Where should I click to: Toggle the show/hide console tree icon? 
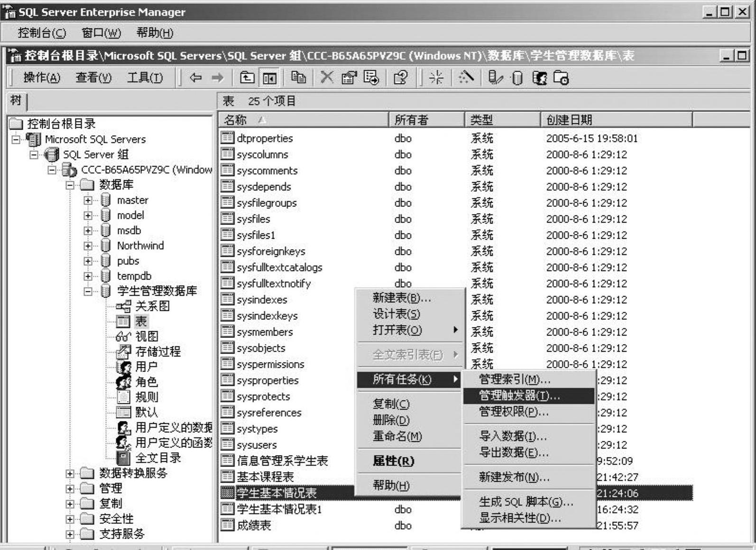tap(269, 77)
